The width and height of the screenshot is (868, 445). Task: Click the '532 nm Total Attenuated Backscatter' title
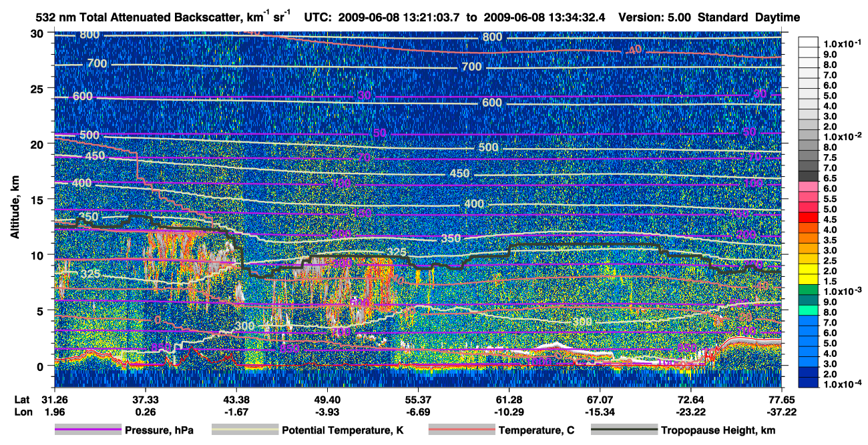(x=138, y=17)
